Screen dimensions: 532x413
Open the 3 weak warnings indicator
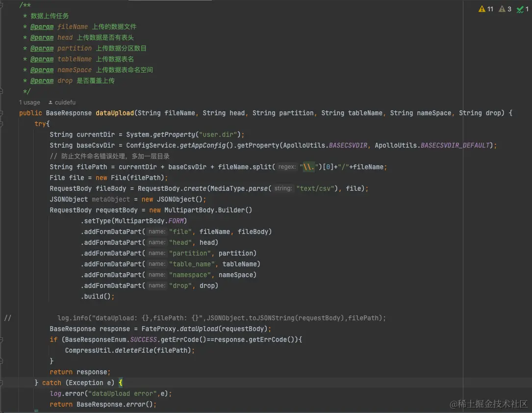point(505,9)
